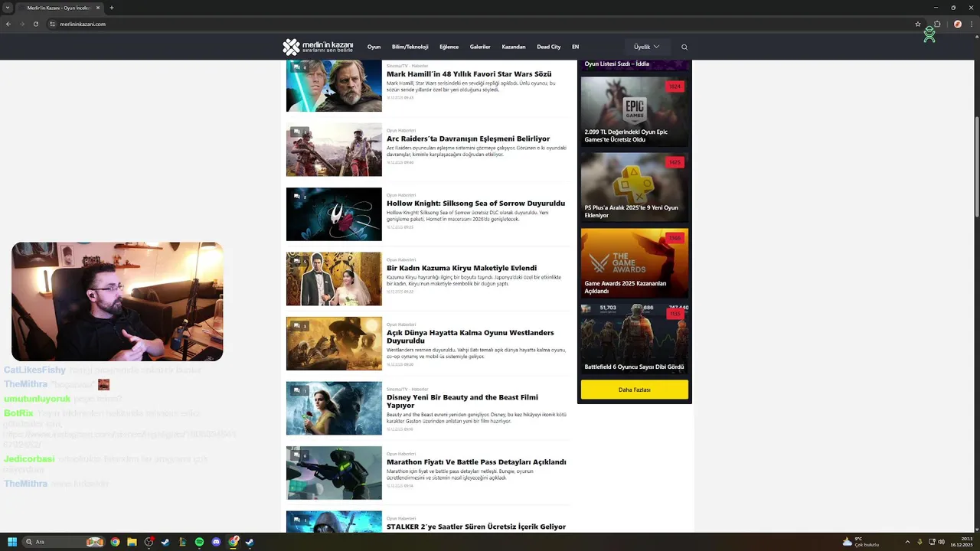Open the Dead City menu item
The height and width of the screenshot is (551, 980).
(549, 47)
